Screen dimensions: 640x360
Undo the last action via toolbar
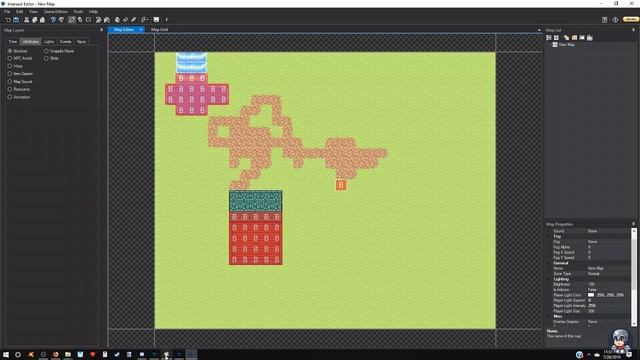(53, 20)
